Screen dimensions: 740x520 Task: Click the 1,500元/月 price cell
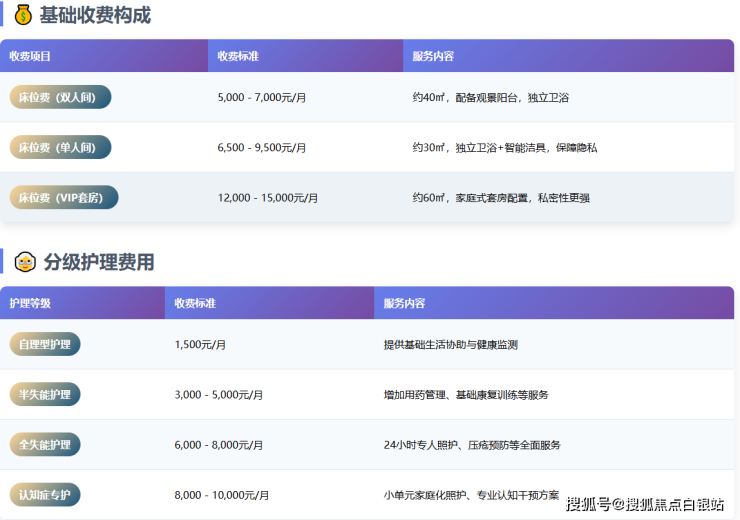click(200, 345)
